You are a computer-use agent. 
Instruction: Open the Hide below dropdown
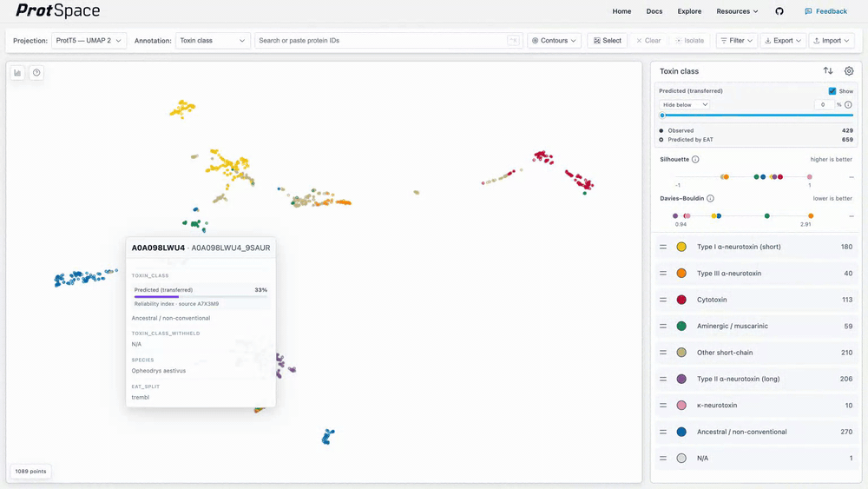[684, 105]
